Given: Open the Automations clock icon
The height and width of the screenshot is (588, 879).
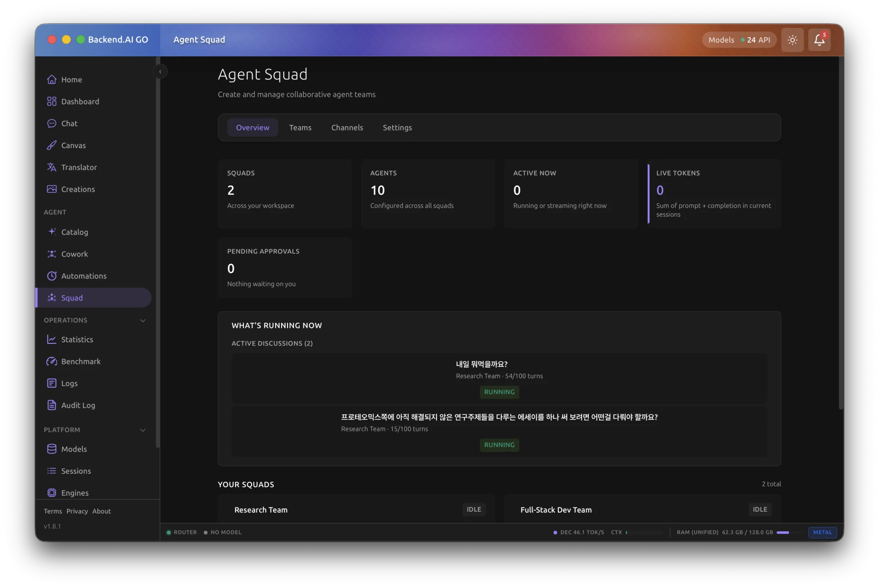Looking at the screenshot, I should (52, 276).
